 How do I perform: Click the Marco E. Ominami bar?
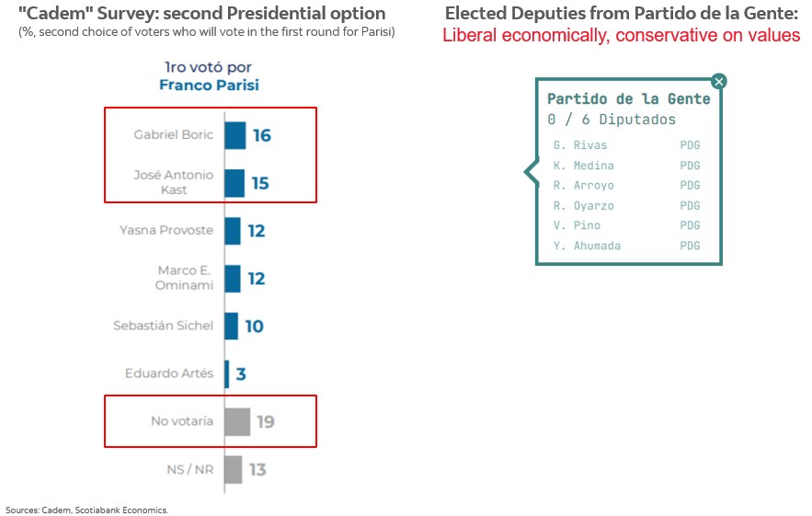click(x=233, y=278)
